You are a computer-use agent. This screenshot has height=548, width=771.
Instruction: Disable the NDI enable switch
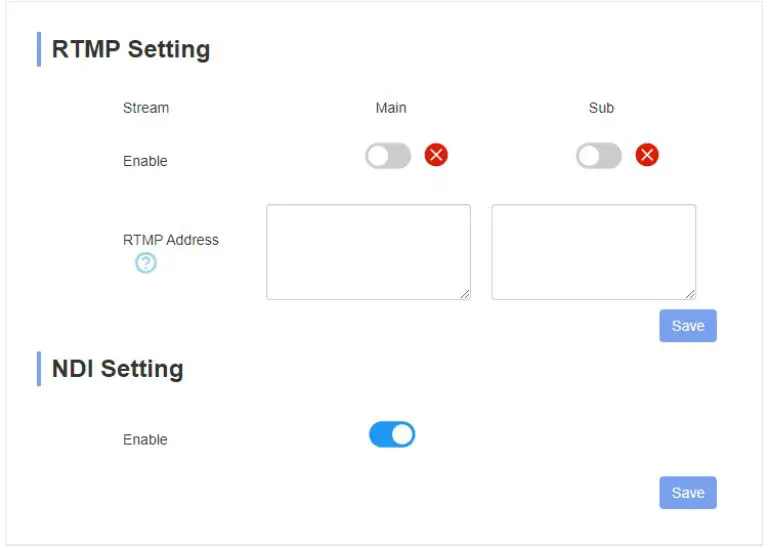[x=392, y=434]
